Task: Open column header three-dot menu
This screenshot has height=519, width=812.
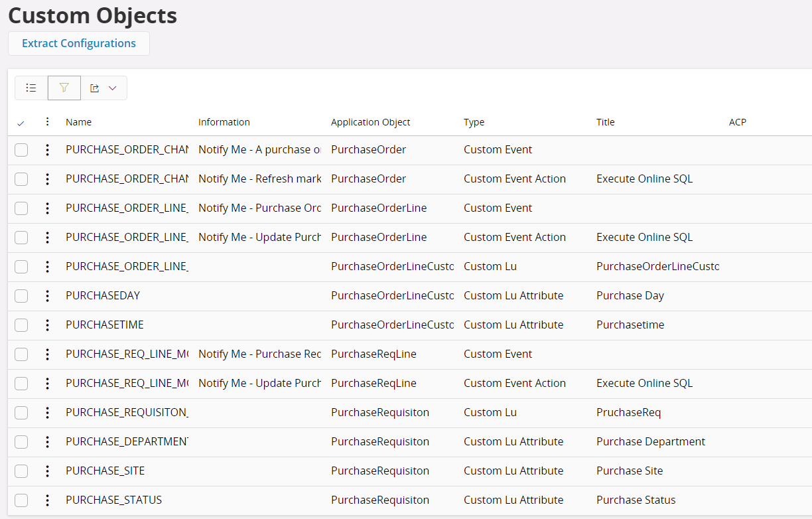Action: (x=47, y=122)
